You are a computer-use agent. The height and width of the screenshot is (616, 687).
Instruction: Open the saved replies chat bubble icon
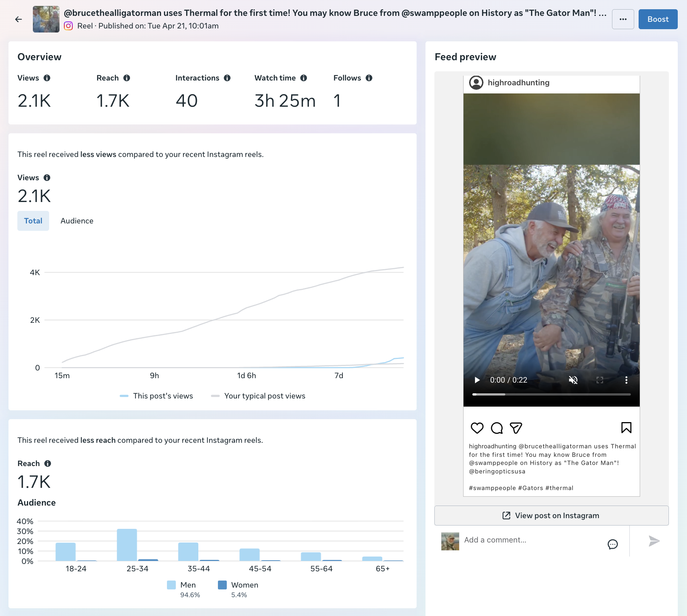tap(613, 544)
